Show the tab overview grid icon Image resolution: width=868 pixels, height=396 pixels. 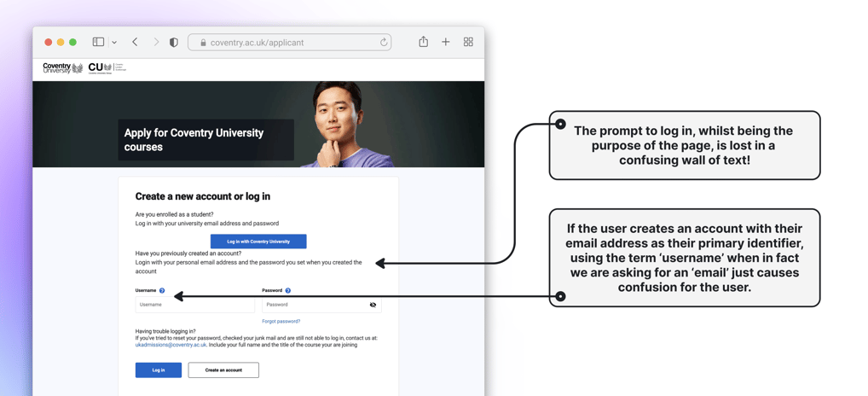(468, 42)
